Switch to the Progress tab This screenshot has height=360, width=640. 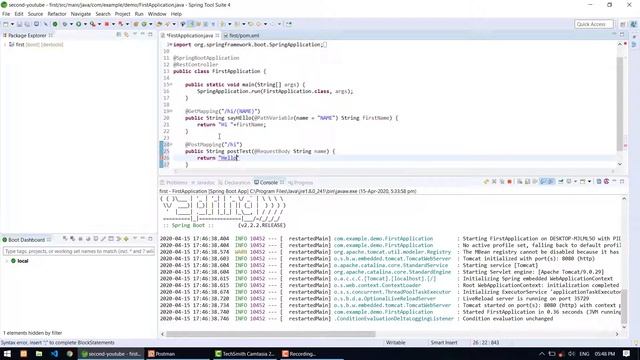[x=300, y=182]
